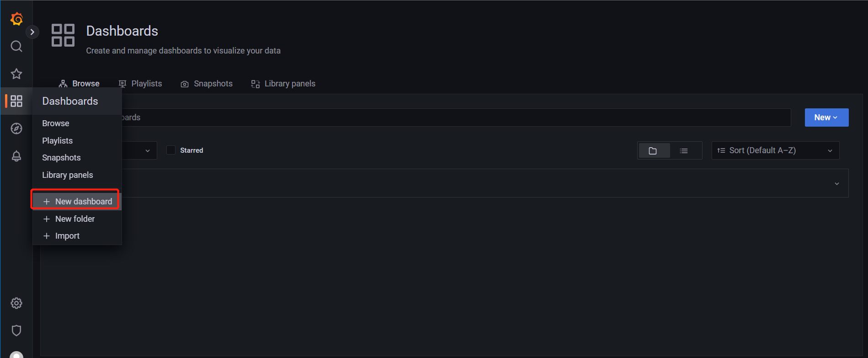The image size is (868, 358).
Task: Open the Explore compass icon
Action: pos(16,128)
